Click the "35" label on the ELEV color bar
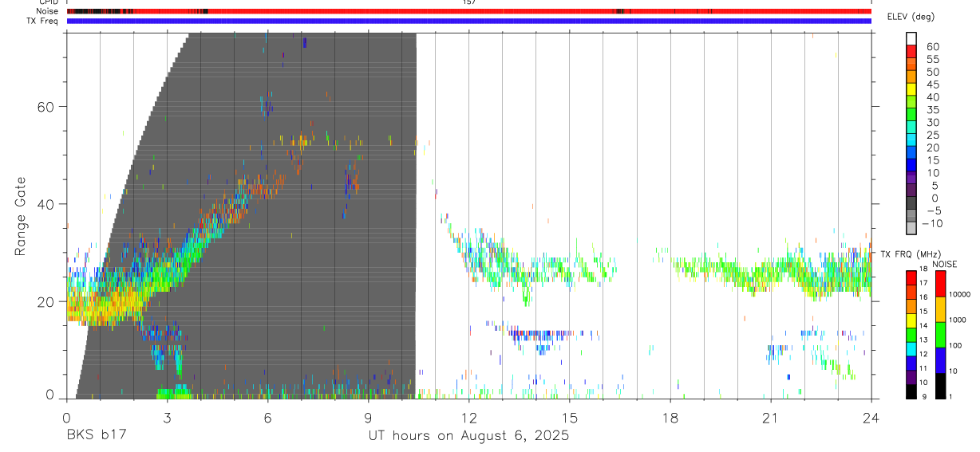 933,110
